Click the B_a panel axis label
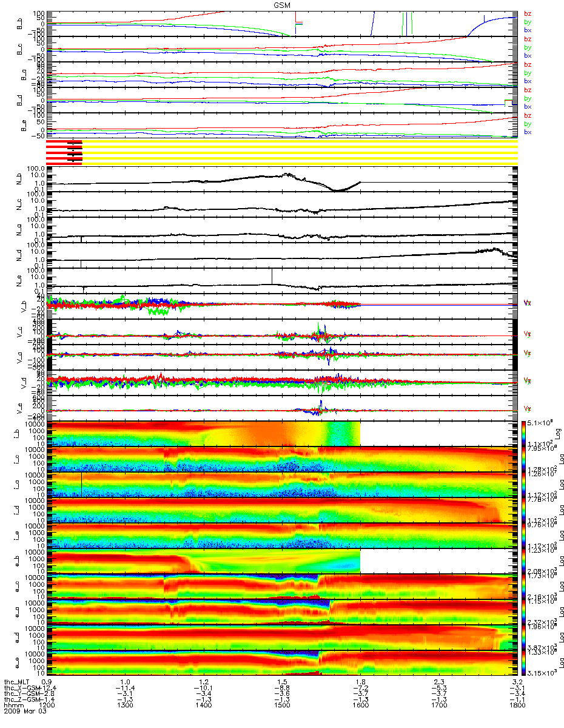This screenshot has width=564, height=728. pos(24,75)
